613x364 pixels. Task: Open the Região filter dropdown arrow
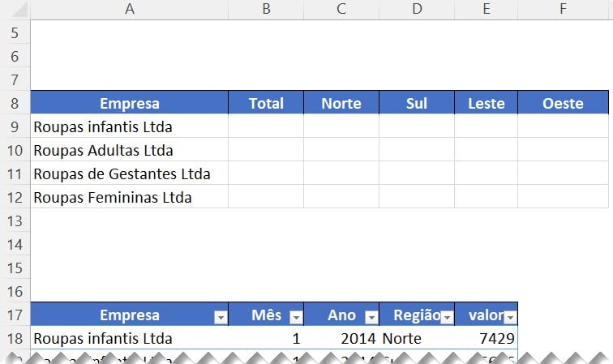pyautogui.click(x=446, y=317)
